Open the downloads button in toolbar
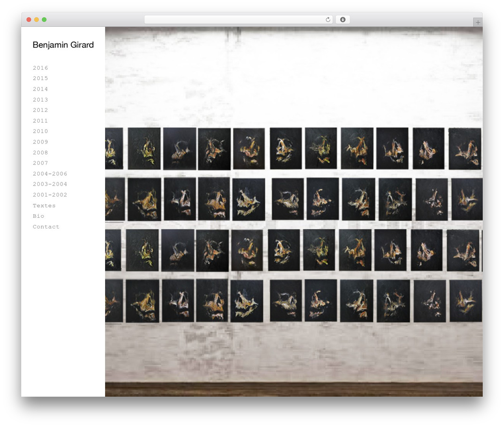This screenshot has width=504, height=427. (x=343, y=20)
